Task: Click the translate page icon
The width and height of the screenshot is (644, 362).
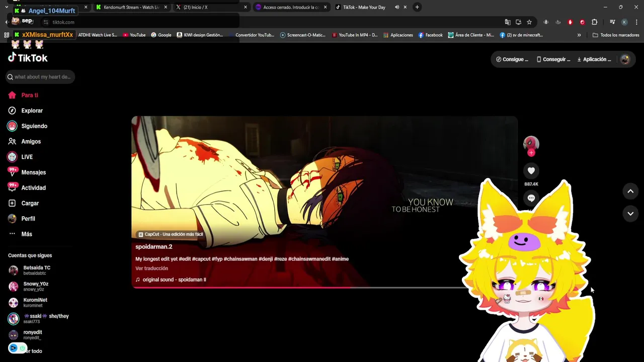Action: coord(508,22)
